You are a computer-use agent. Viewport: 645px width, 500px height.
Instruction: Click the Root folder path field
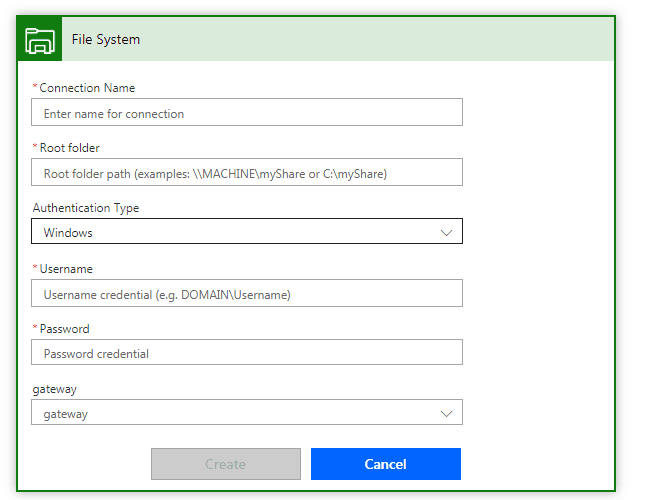pyautogui.click(x=247, y=173)
